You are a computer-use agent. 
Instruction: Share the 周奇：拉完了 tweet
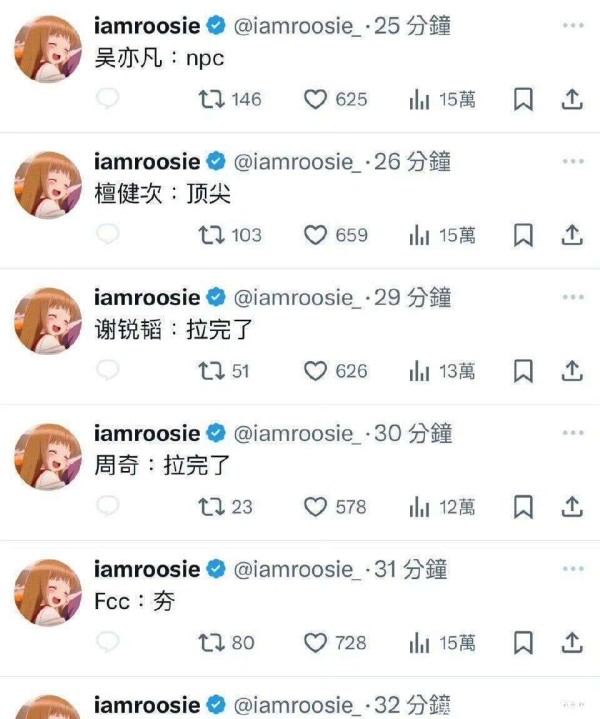click(x=572, y=506)
